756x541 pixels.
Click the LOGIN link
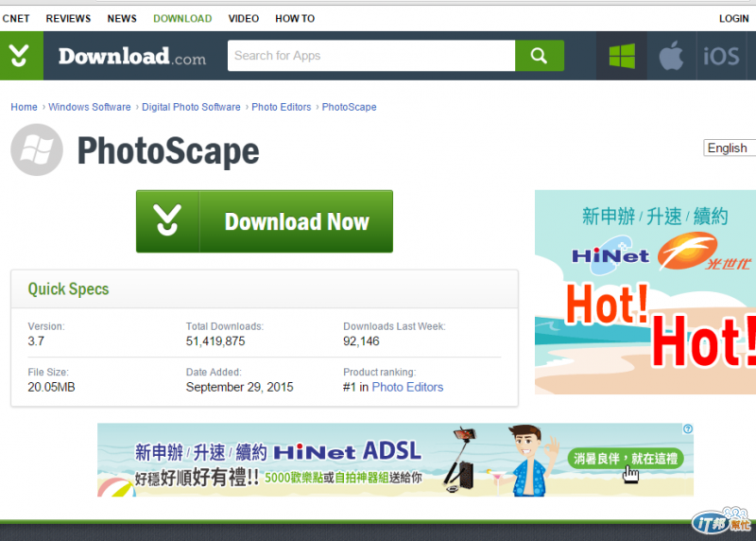click(734, 18)
